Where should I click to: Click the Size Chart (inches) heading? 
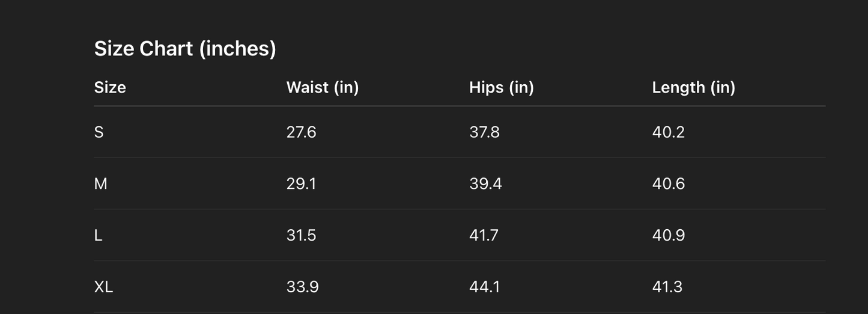(185, 49)
